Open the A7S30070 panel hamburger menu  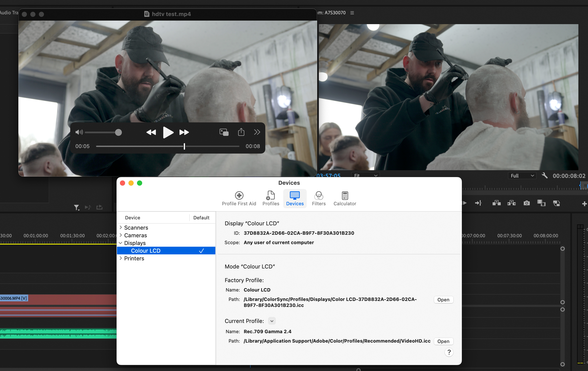coord(352,13)
